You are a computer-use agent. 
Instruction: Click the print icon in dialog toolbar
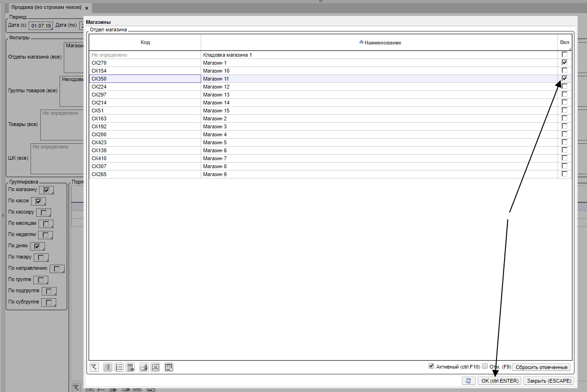pyautogui.click(x=144, y=367)
